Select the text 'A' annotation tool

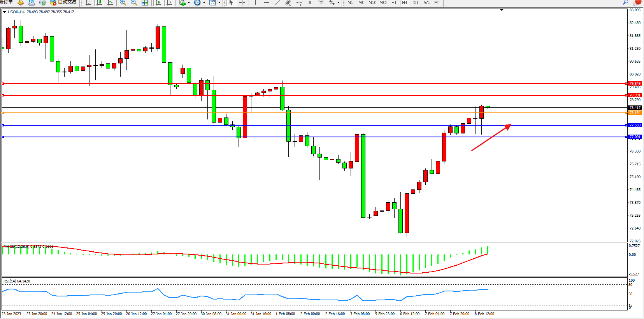click(310, 3)
